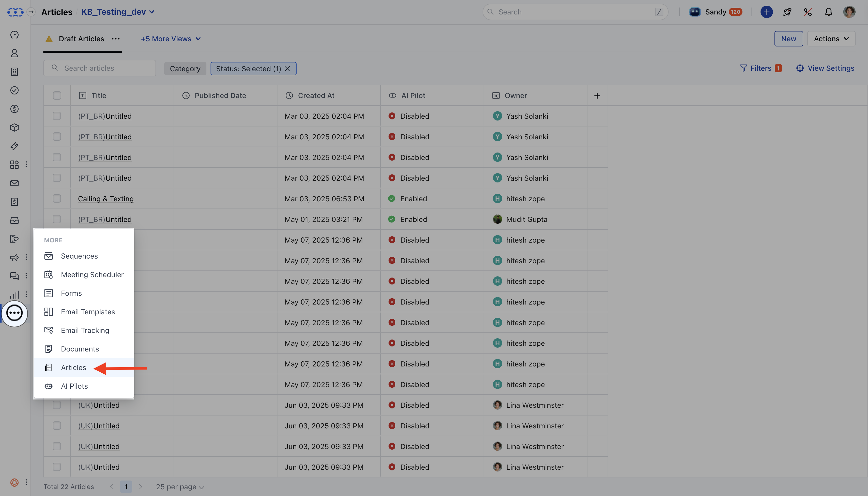
Task: Click the plus icon to add column
Action: [x=597, y=96]
